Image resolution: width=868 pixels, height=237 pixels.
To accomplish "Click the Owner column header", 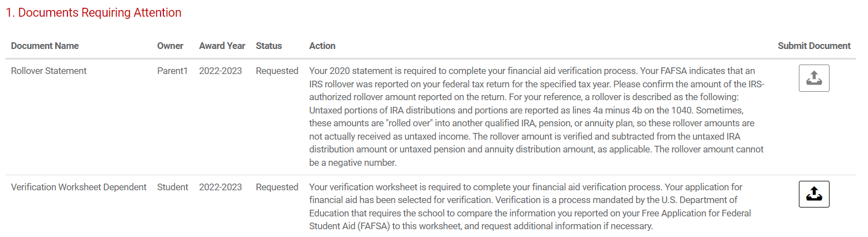I will tap(170, 46).
